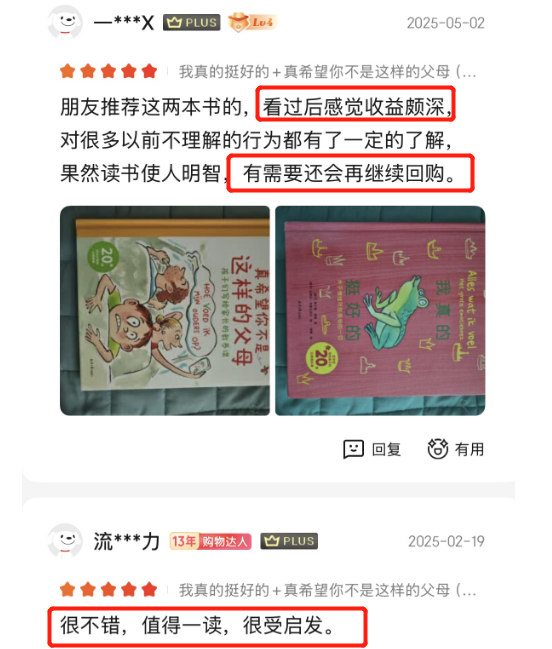Viewport: 552px width, 649px height.
Task: Open avatar of reviewer 流***力
Action: click(65, 541)
